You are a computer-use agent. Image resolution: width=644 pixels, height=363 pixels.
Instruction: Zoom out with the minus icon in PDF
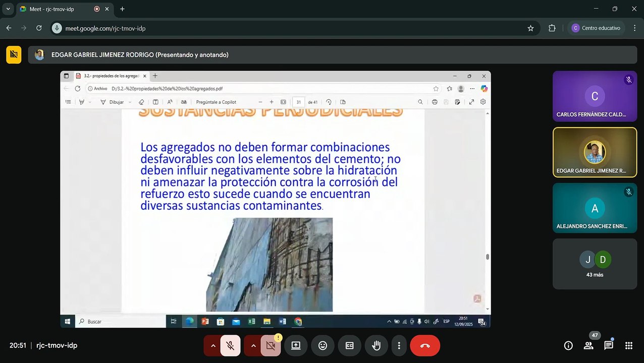[x=260, y=102]
